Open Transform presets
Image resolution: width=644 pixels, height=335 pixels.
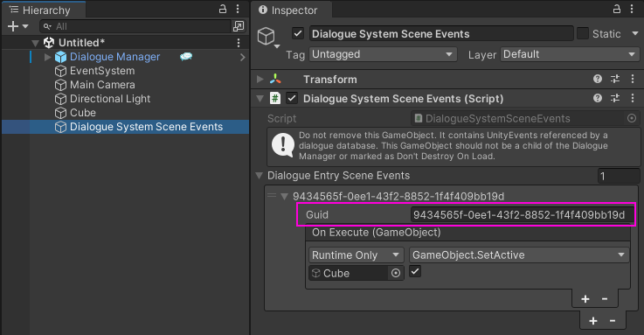click(615, 79)
